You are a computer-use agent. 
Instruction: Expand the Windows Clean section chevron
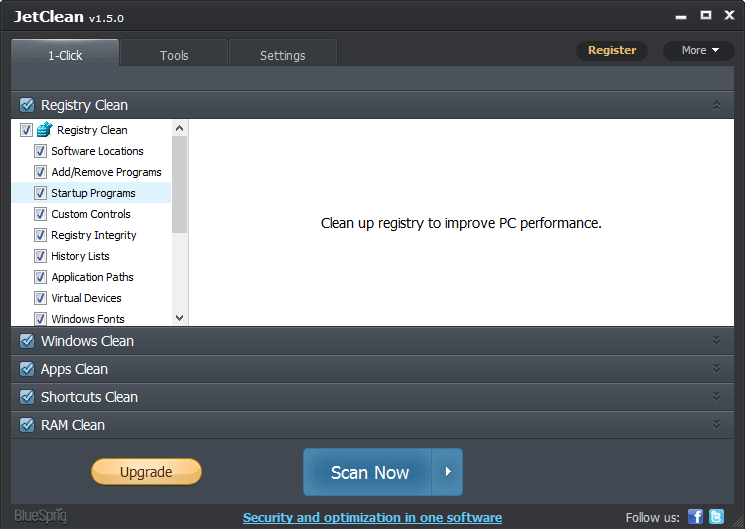tap(716, 341)
